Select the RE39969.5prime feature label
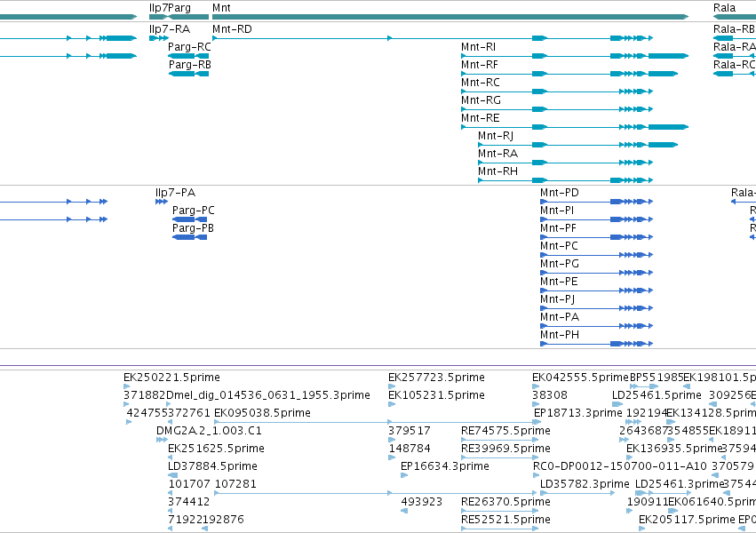This screenshot has width=756, height=533. [505, 449]
